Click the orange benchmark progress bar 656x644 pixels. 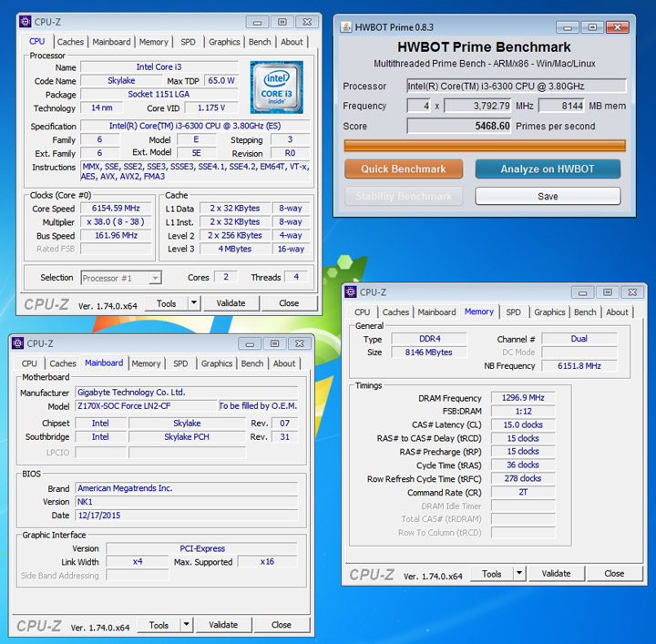pos(485,146)
